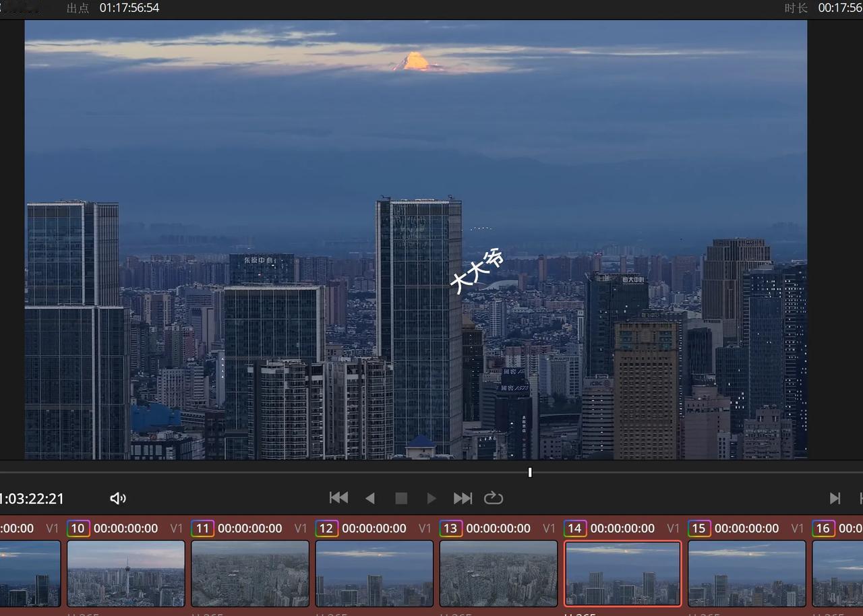Image resolution: width=863 pixels, height=616 pixels.
Task: Skip to the next clip button
Action: pos(835,498)
